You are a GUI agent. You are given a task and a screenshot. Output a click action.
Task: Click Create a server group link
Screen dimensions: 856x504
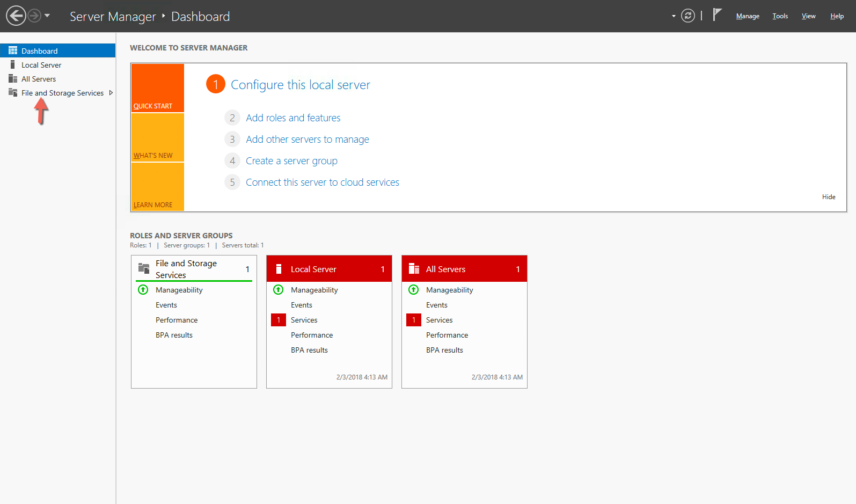[x=291, y=160]
